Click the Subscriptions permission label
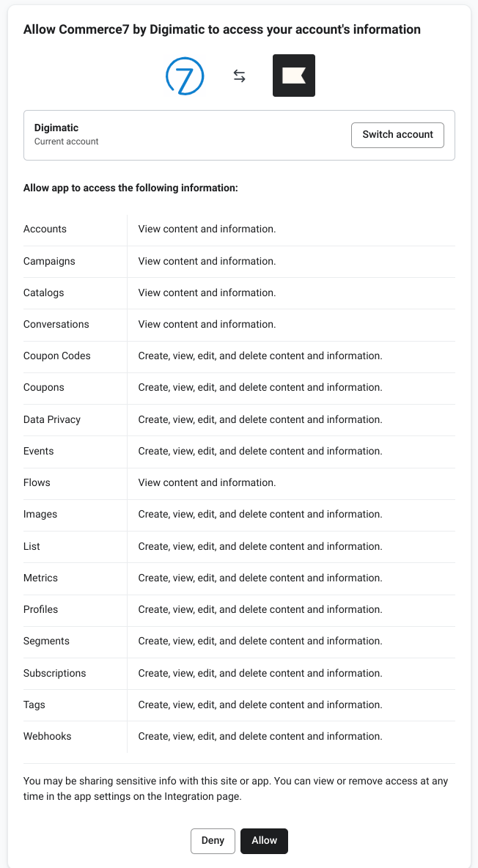Viewport: 478px width, 868px height. click(55, 673)
